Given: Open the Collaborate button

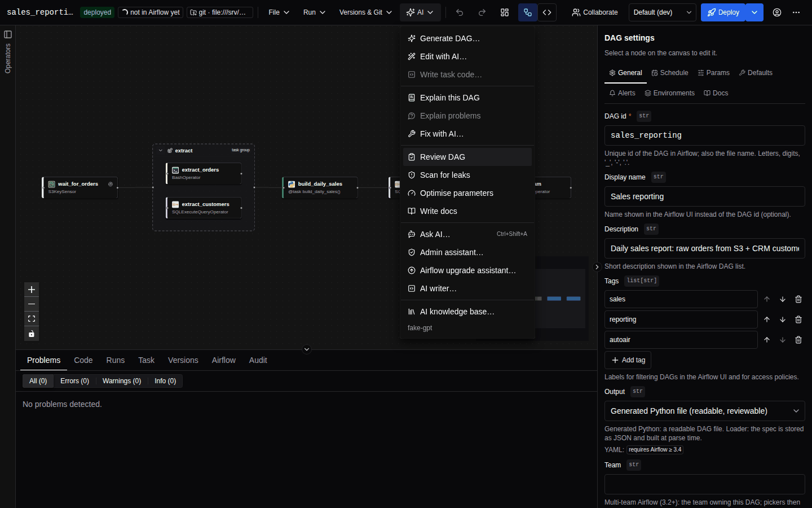Looking at the screenshot, I should coord(595,12).
